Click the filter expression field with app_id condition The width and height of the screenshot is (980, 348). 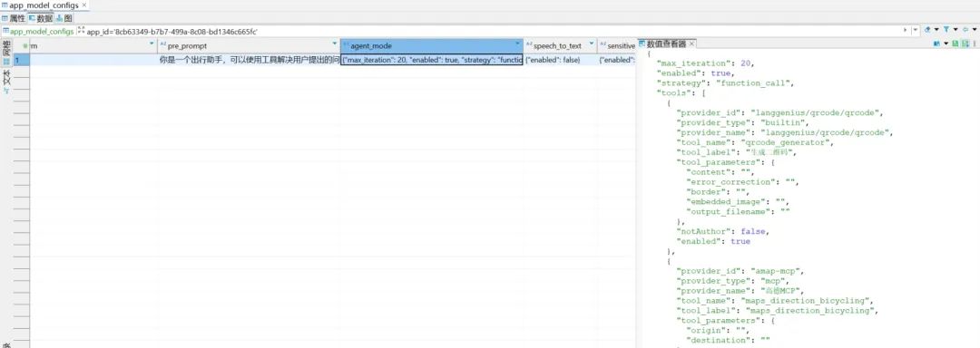pos(494,31)
